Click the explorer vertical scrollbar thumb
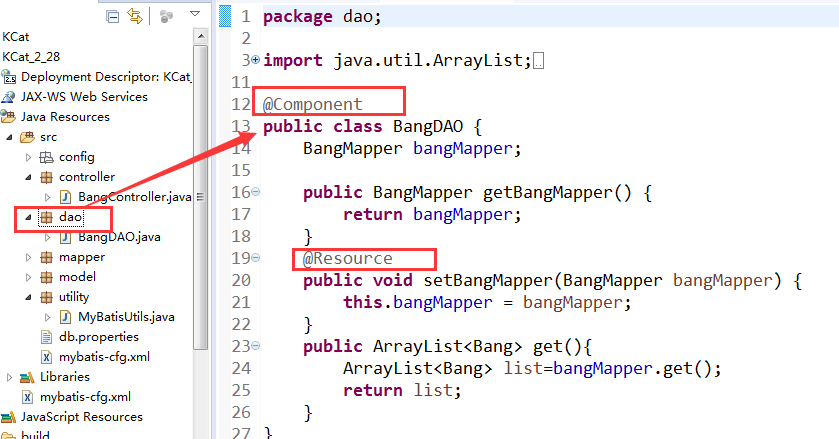 pos(201,198)
